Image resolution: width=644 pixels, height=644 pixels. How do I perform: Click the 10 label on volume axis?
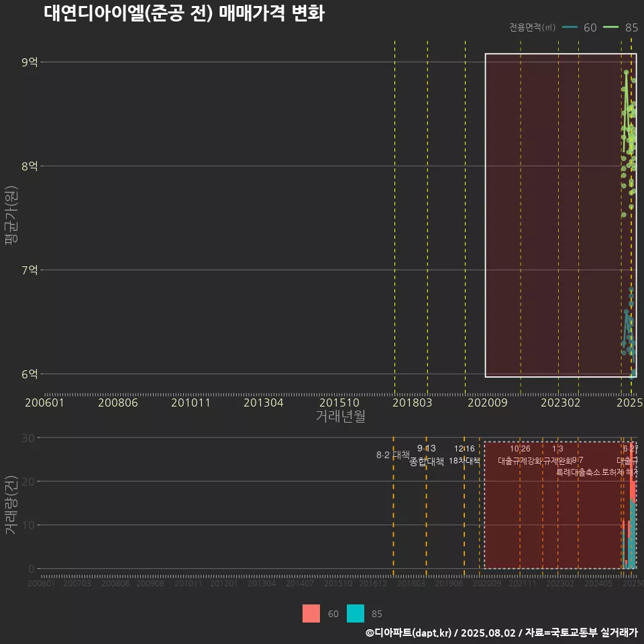[28, 525]
